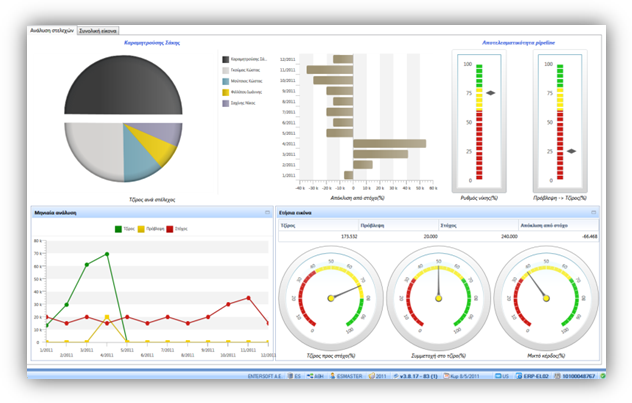Screen dimensions: 632x403
Task: Collapse the Ετήσια εικόνα panel
Action: click(x=593, y=212)
